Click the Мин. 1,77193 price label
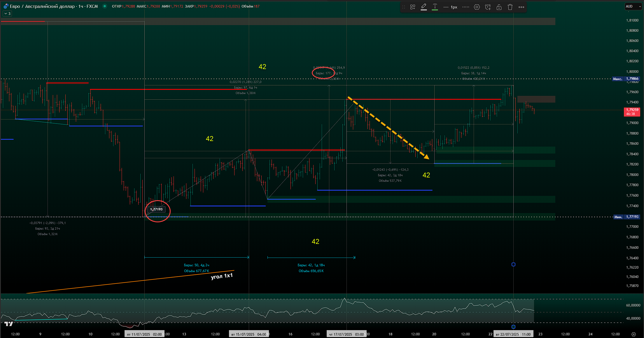This screenshot has width=644, height=338. [x=626, y=217]
